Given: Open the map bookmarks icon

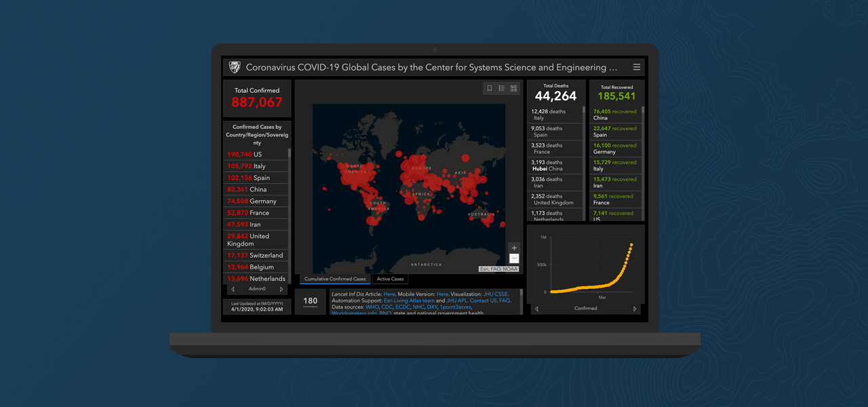Looking at the screenshot, I should tap(490, 88).
